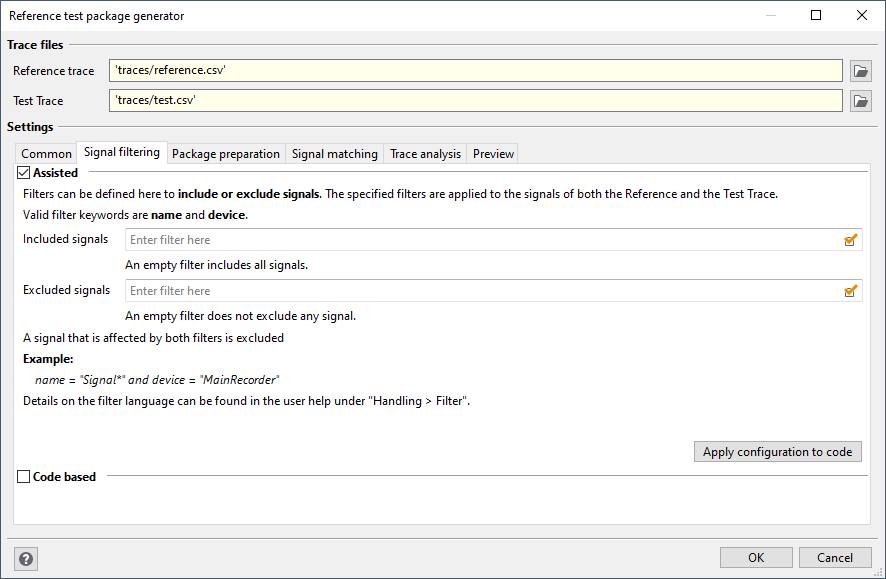This screenshot has width=886, height=579.
Task: Minimize the dialog window
Action: tap(771, 15)
